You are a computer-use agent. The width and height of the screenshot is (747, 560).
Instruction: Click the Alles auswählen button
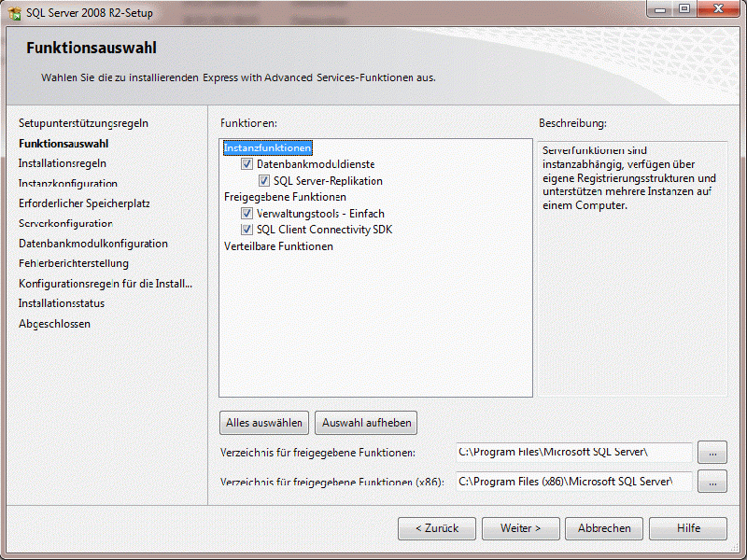[264, 423]
